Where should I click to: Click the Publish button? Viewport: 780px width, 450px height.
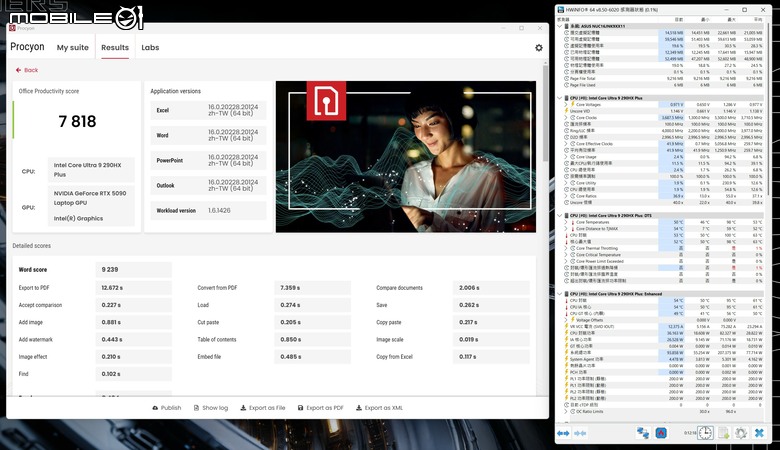click(x=167, y=408)
